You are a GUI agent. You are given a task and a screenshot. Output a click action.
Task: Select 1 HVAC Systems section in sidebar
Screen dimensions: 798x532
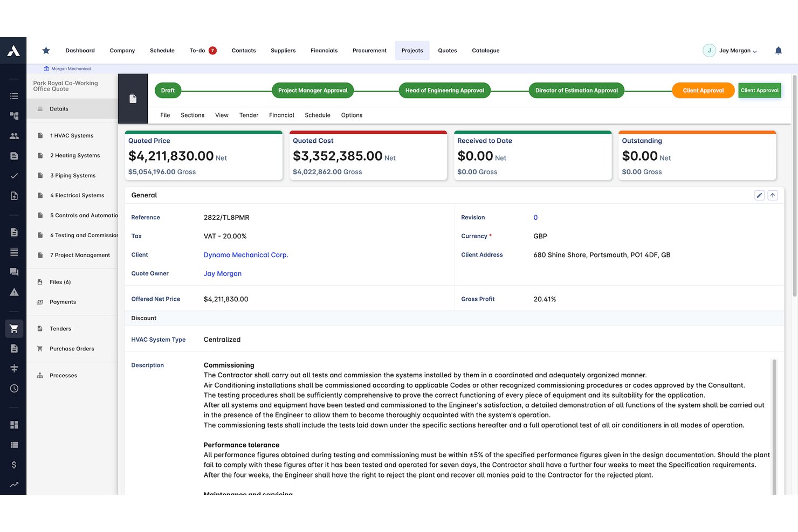[72, 136]
